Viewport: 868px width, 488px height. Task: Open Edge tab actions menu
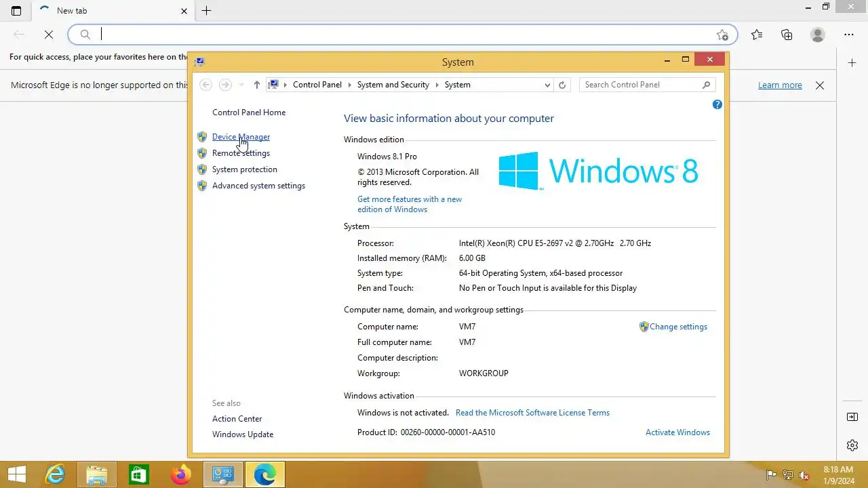pos(16,11)
